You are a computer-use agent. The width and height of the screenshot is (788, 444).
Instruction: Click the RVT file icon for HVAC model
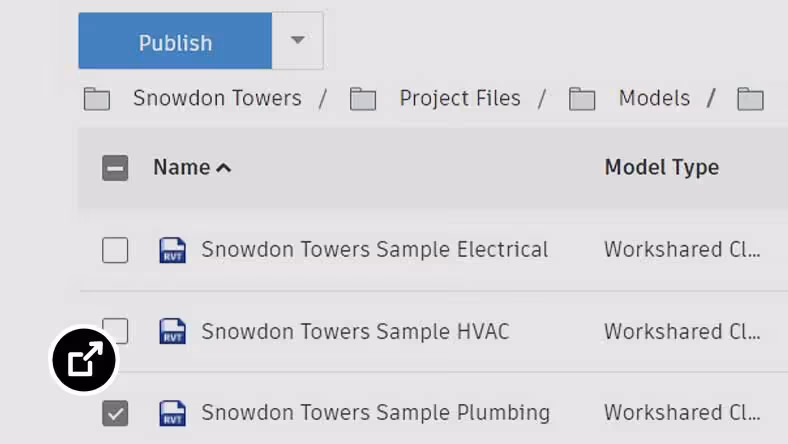click(x=172, y=331)
